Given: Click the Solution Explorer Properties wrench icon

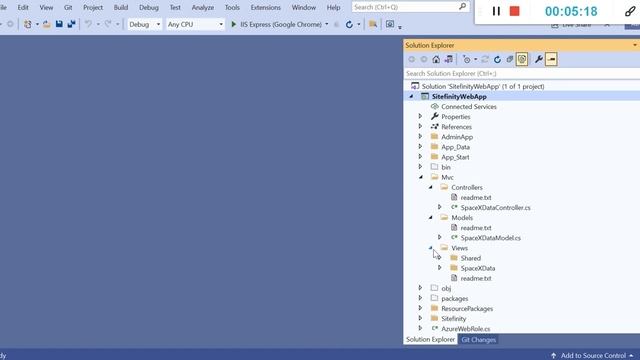Looking at the screenshot, I should (x=539, y=59).
